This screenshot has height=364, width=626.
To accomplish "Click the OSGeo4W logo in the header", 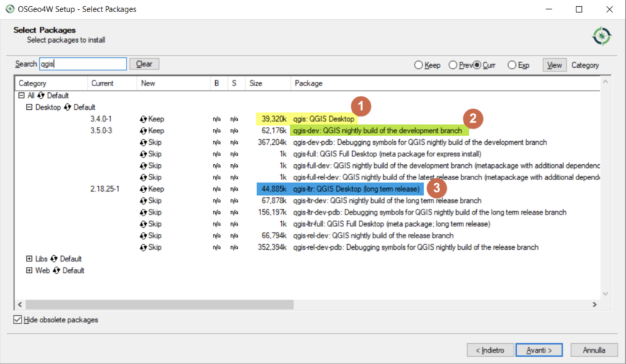I will pyautogui.click(x=602, y=36).
